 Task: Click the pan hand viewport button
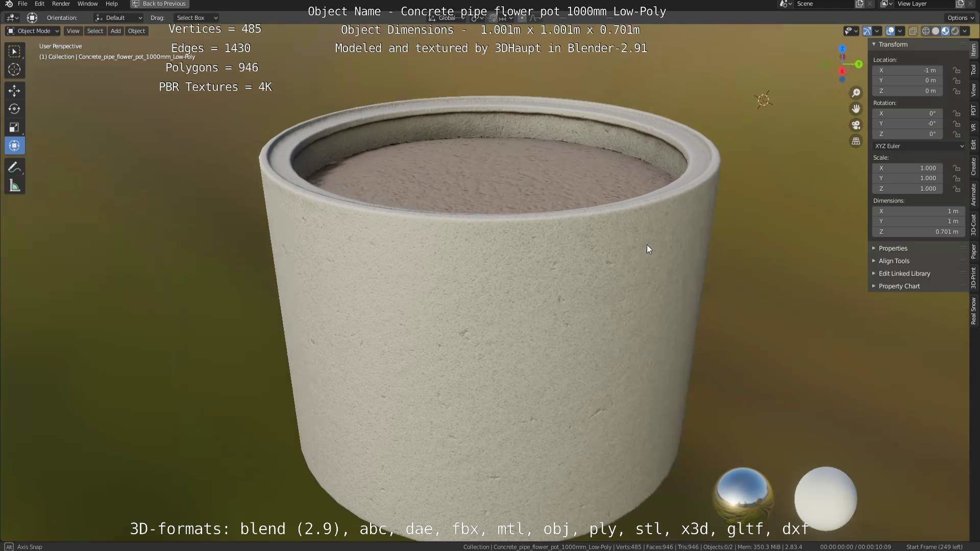[x=856, y=109]
